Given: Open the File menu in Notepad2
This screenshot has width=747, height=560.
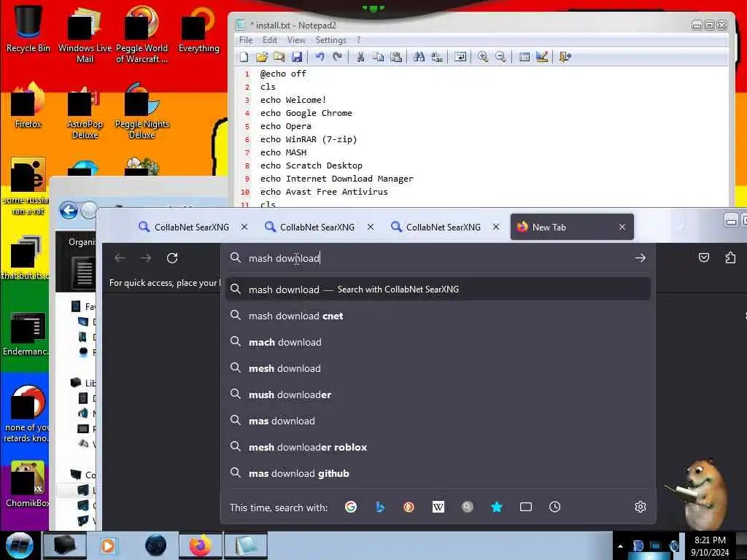Looking at the screenshot, I should [246, 40].
